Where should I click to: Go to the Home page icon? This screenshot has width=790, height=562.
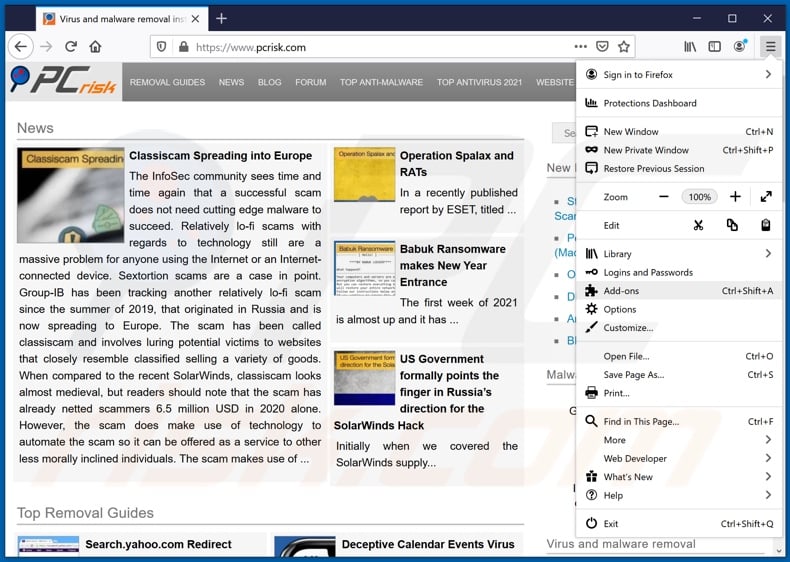pos(95,46)
